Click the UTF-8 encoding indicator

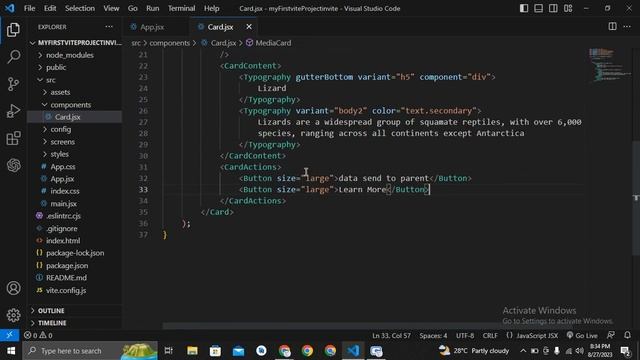pyautogui.click(x=465, y=336)
